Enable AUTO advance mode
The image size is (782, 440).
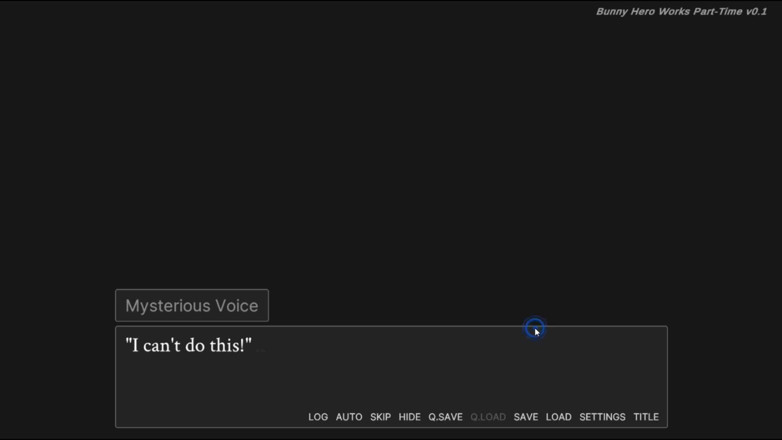349,417
